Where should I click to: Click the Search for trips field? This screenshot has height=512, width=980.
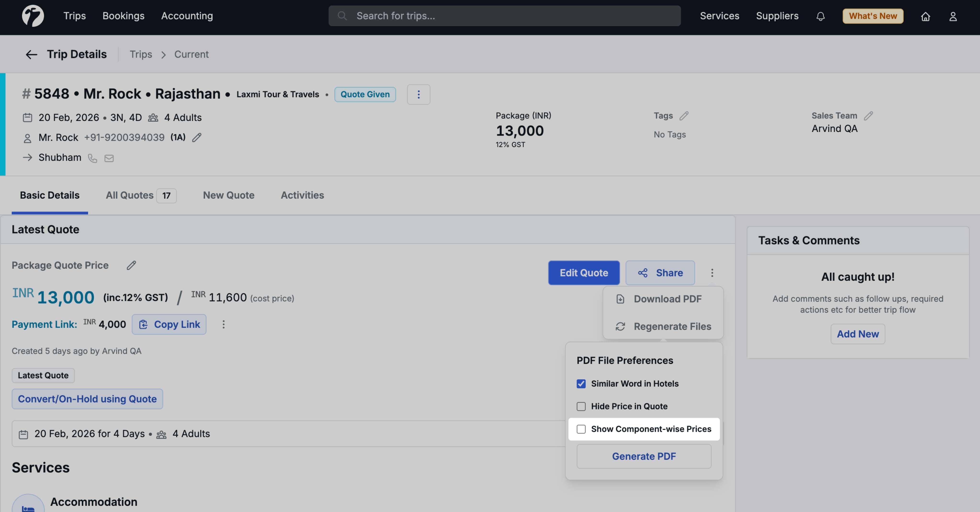point(504,16)
